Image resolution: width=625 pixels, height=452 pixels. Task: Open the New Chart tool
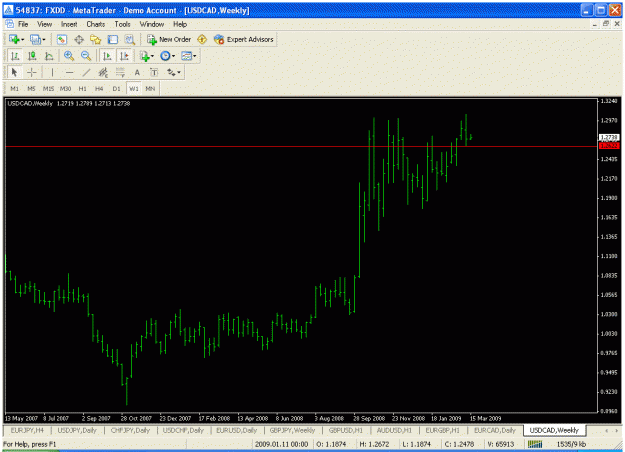click(14, 39)
